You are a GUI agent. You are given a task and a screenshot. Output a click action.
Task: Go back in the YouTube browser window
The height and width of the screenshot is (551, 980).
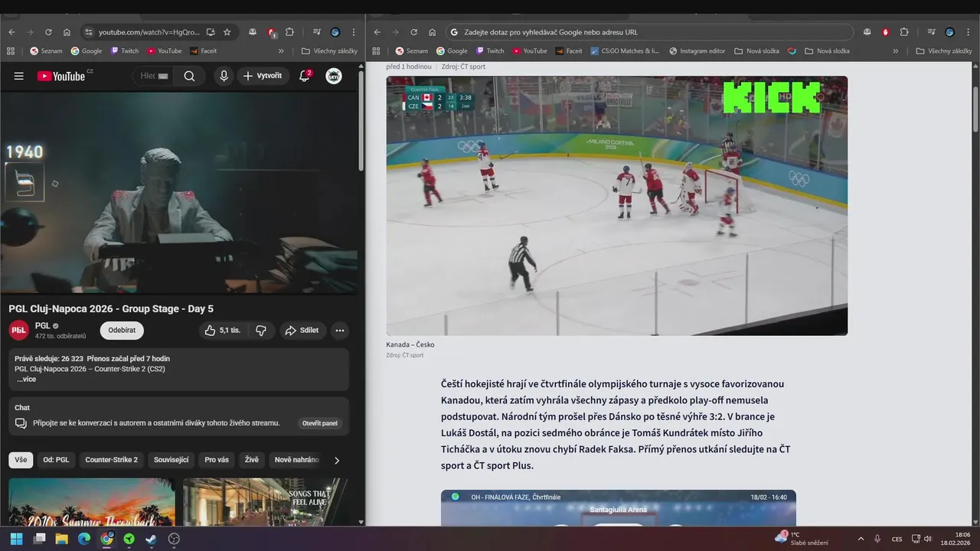11,32
